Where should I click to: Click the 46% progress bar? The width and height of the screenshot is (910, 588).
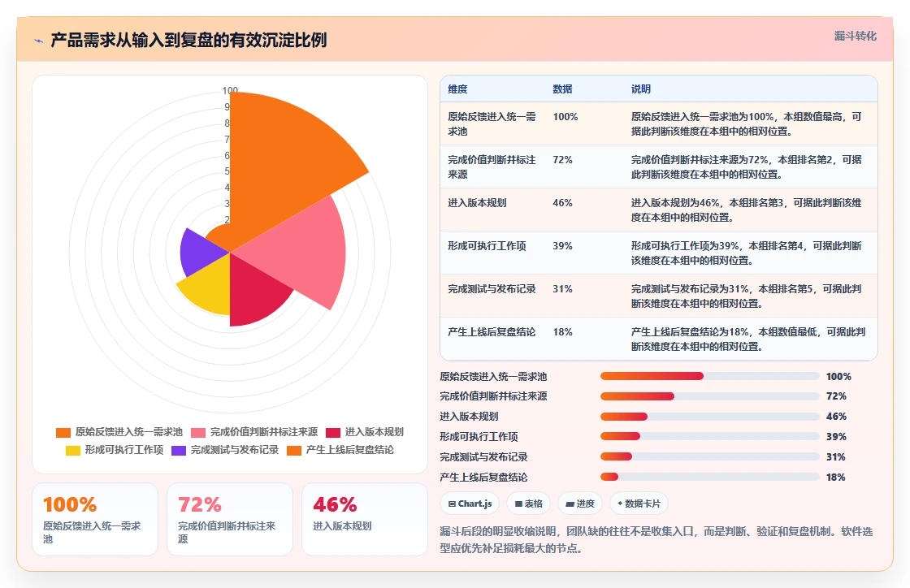point(710,417)
